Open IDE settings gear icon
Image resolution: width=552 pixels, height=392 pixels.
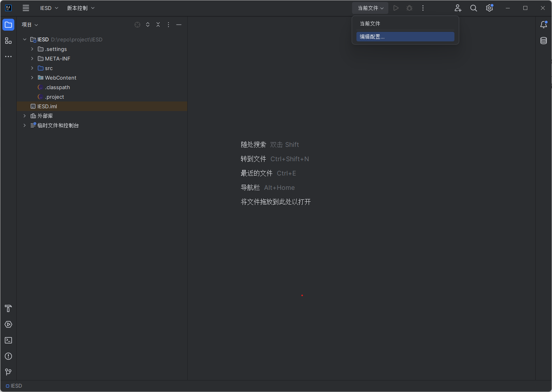(489, 8)
